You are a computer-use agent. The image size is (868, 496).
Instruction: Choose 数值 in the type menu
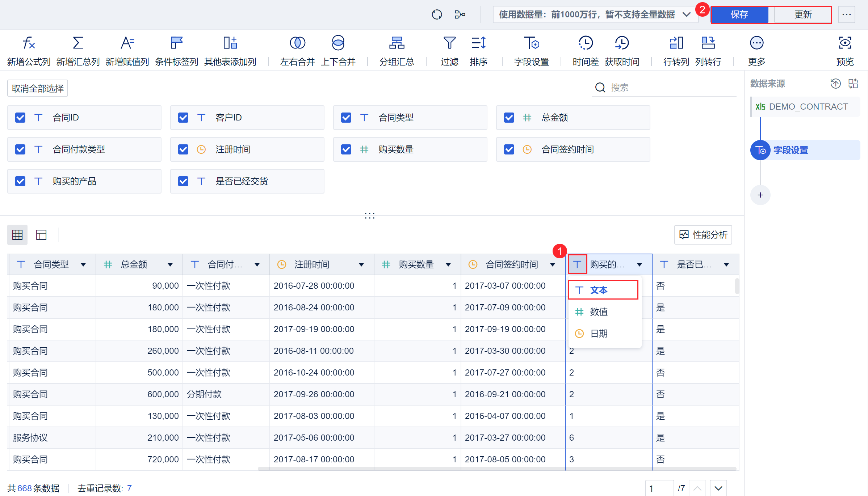pos(599,312)
